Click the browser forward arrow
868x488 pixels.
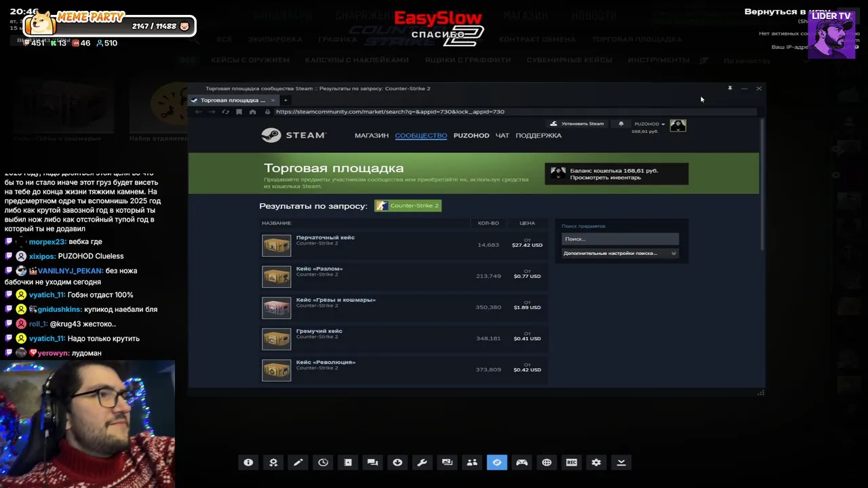[212, 112]
